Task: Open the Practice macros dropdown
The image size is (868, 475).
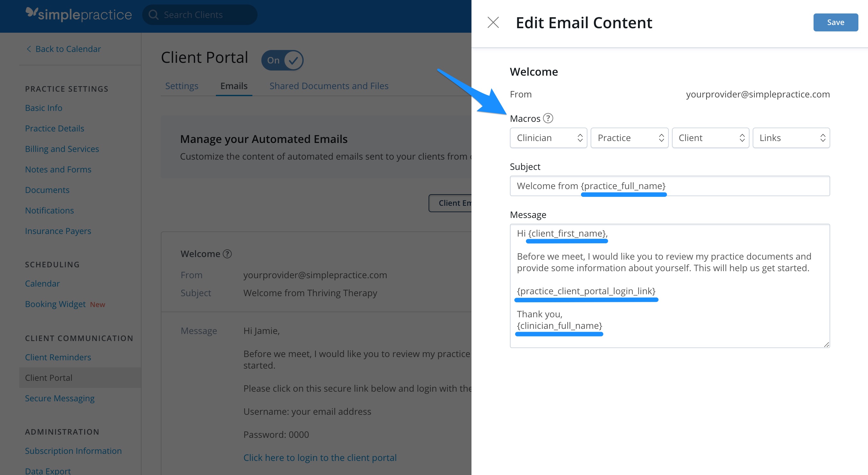Action: point(629,137)
